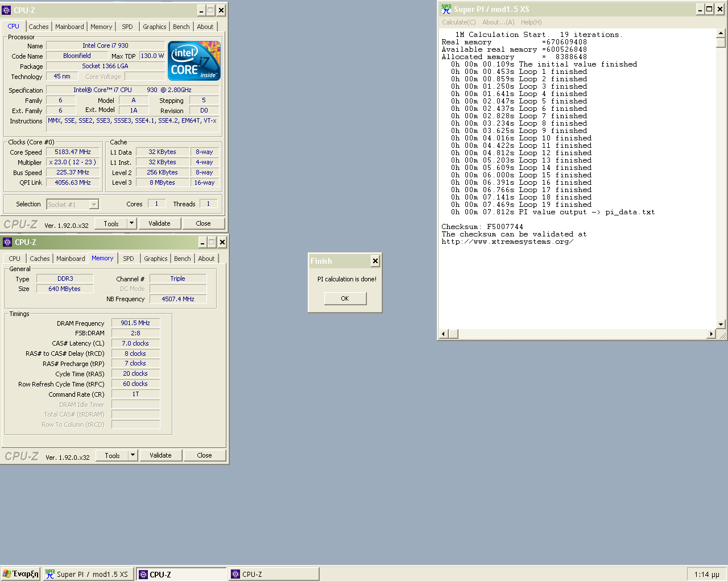Open Graphics tab in top CPU-Z
Viewport: 728px width, 582px height.
(155, 27)
